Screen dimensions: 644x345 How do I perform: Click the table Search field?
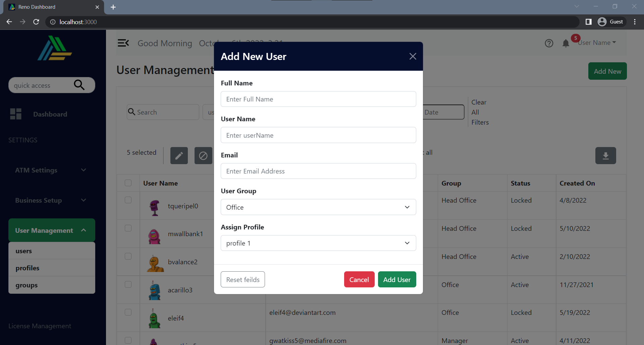[x=163, y=112]
